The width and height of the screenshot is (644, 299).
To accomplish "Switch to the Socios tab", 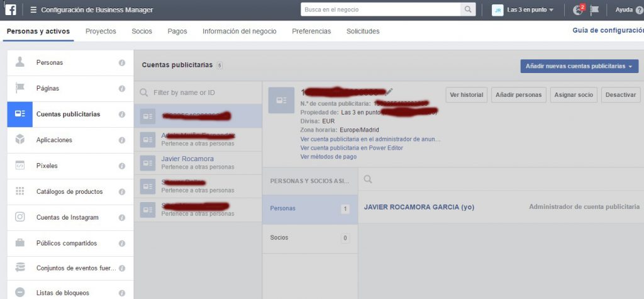I will 142,31.
